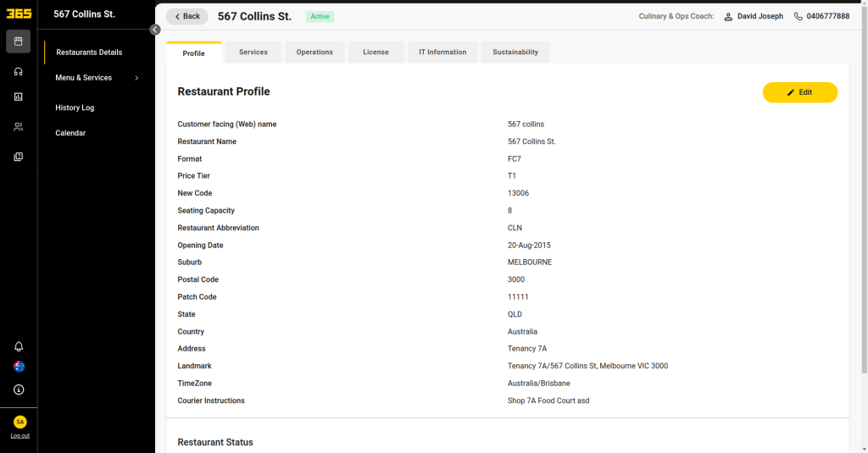Click the Log out link
This screenshot has height=453, width=868.
pyautogui.click(x=20, y=436)
